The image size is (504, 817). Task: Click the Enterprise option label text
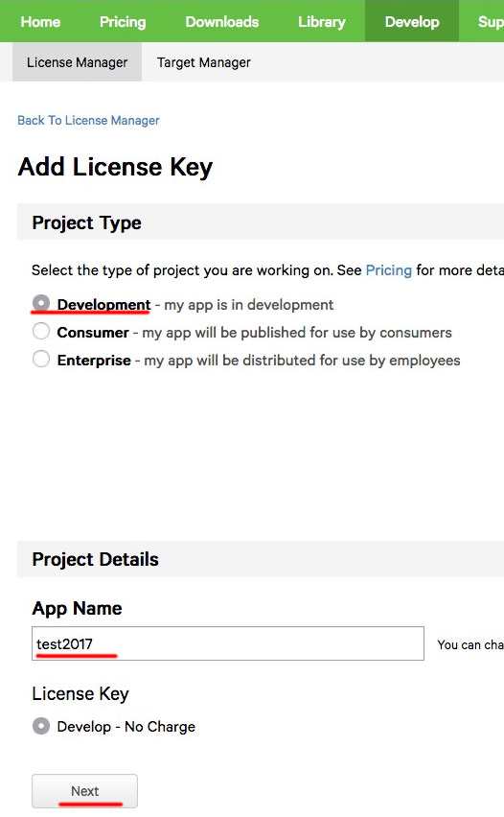tap(94, 360)
